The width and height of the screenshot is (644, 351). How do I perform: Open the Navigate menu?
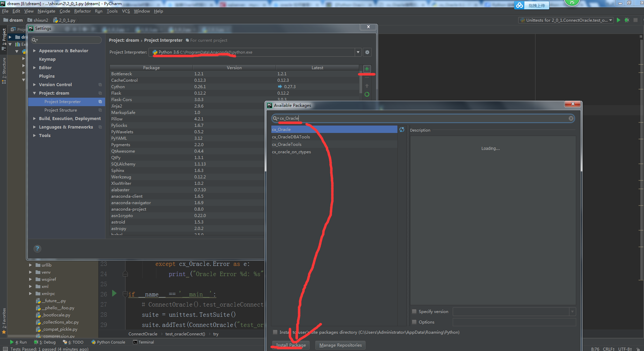pos(46,11)
